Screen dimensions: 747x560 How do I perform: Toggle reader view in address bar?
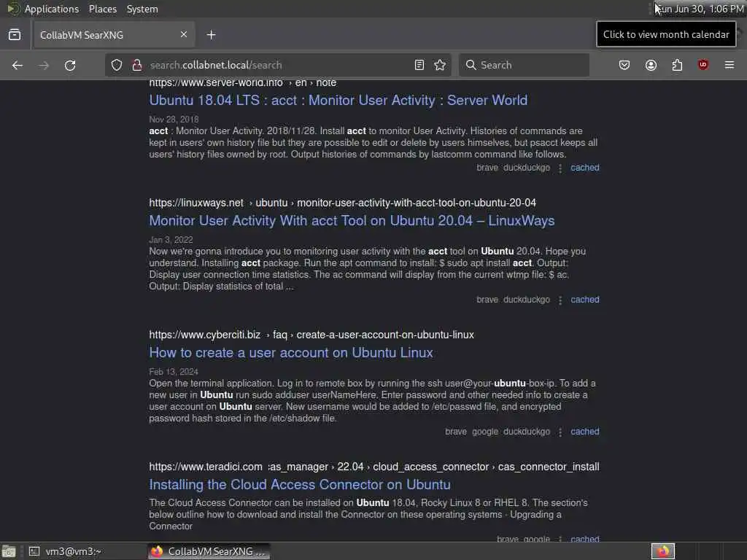click(x=419, y=65)
